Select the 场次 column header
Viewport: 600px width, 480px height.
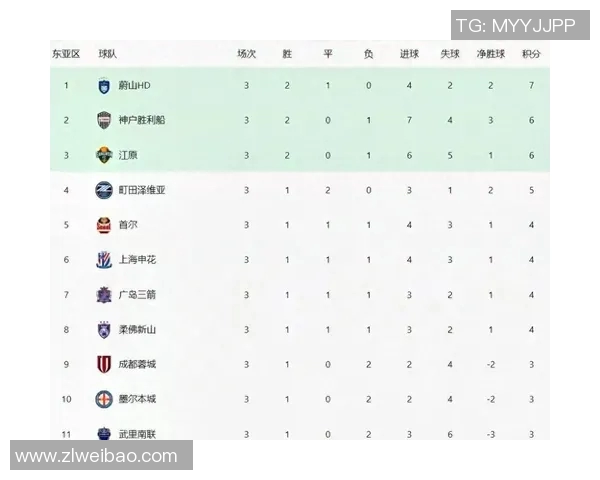click(246, 54)
